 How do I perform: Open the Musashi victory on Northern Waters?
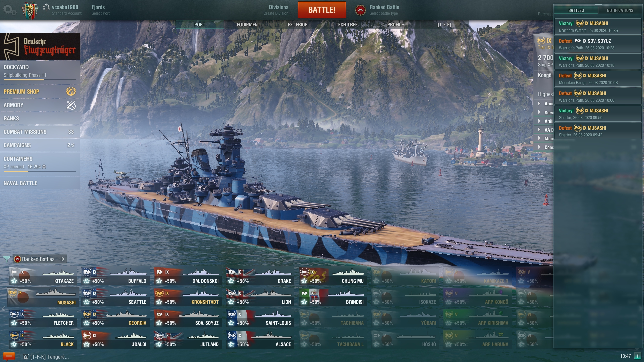(597, 26)
